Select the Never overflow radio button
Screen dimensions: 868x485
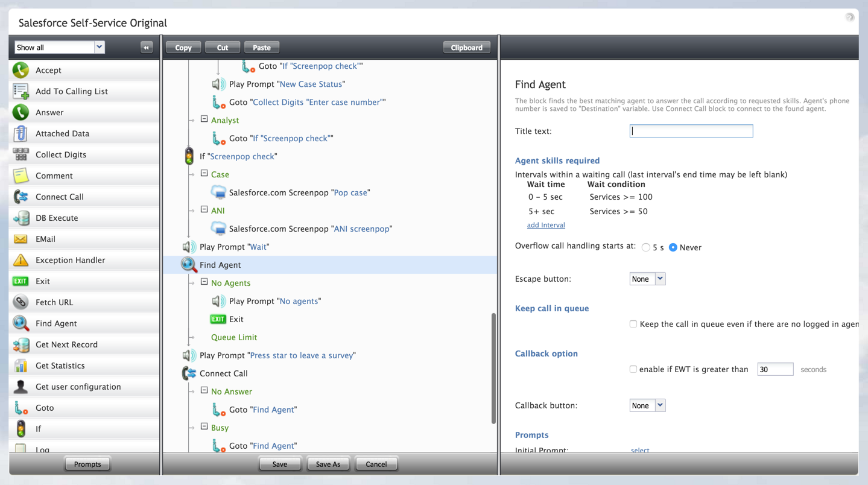[673, 247]
